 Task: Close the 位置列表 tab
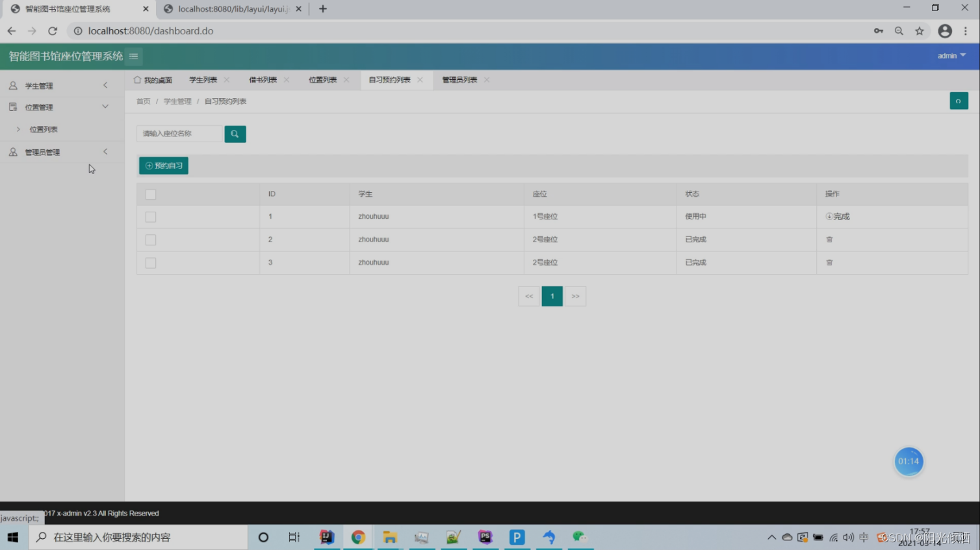click(x=346, y=80)
